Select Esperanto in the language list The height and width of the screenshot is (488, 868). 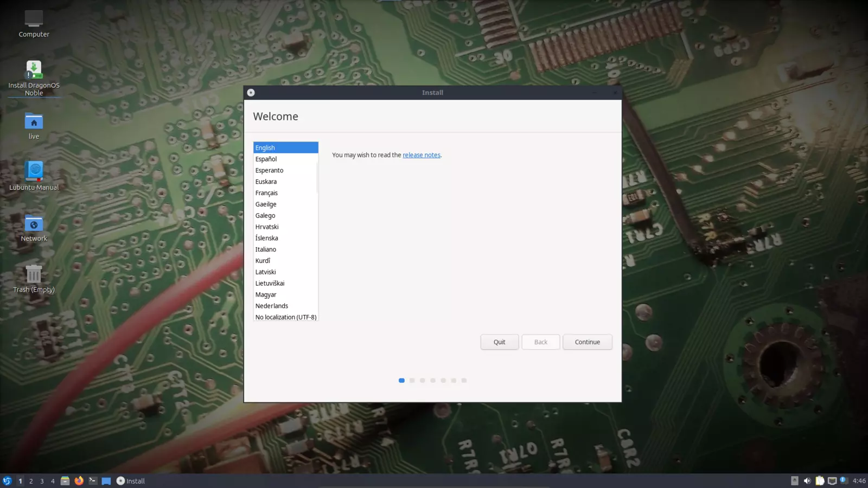(285, 170)
